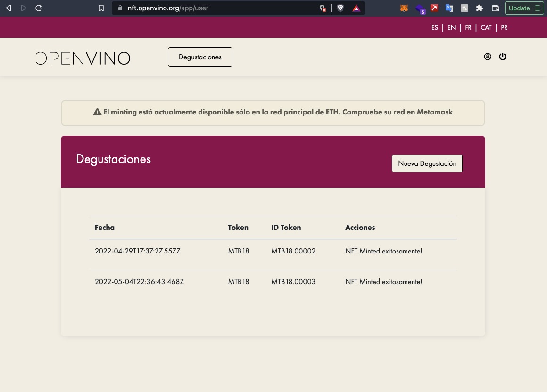Switch language to CAT
This screenshot has width=547, height=392.
(486, 27)
